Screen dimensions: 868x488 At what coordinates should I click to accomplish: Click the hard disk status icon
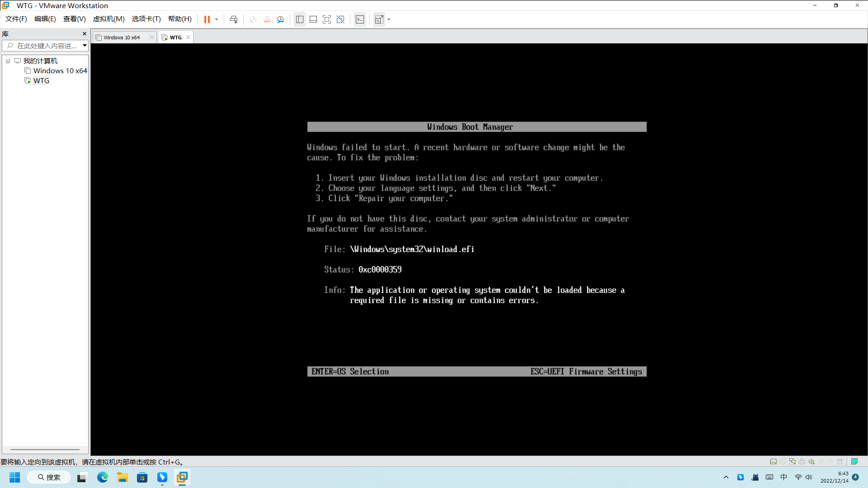pos(774,461)
